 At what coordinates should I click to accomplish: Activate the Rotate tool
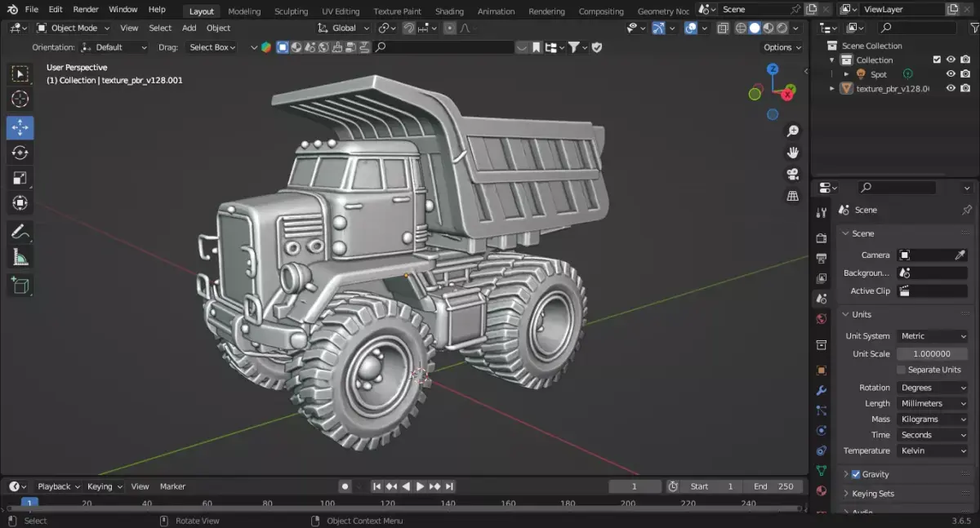(20, 153)
